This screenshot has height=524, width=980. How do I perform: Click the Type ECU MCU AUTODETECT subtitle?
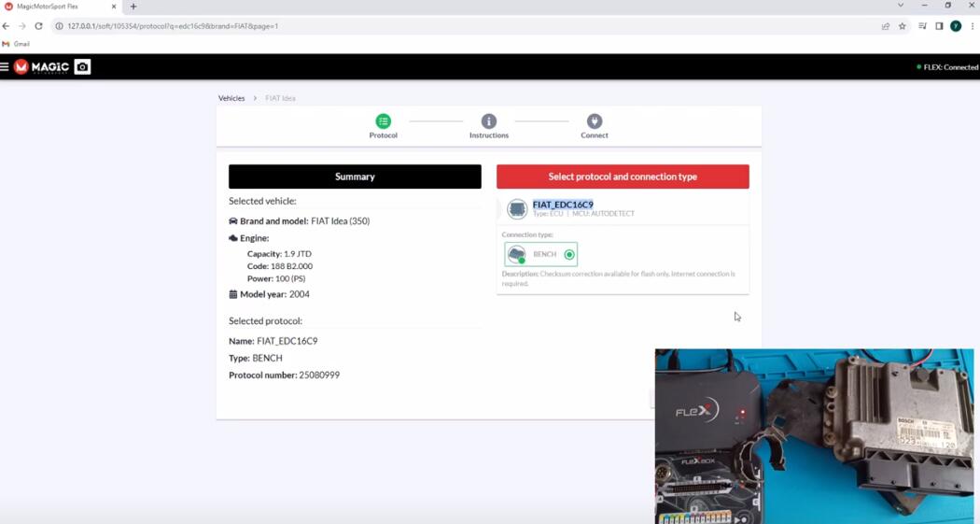tap(583, 214)
